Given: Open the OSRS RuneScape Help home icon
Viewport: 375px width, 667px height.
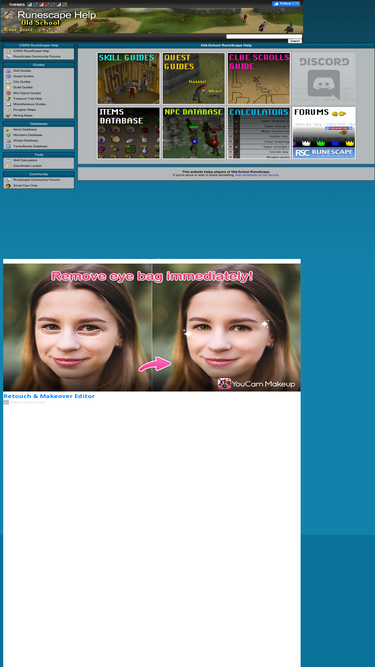Looking at the screenshot, I should coord(8,51).
